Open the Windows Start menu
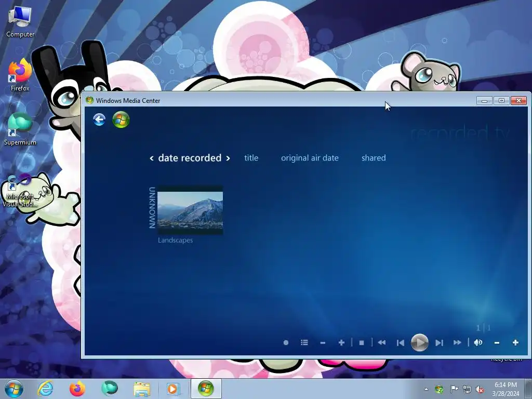The image size is (532, 399). 14,389
